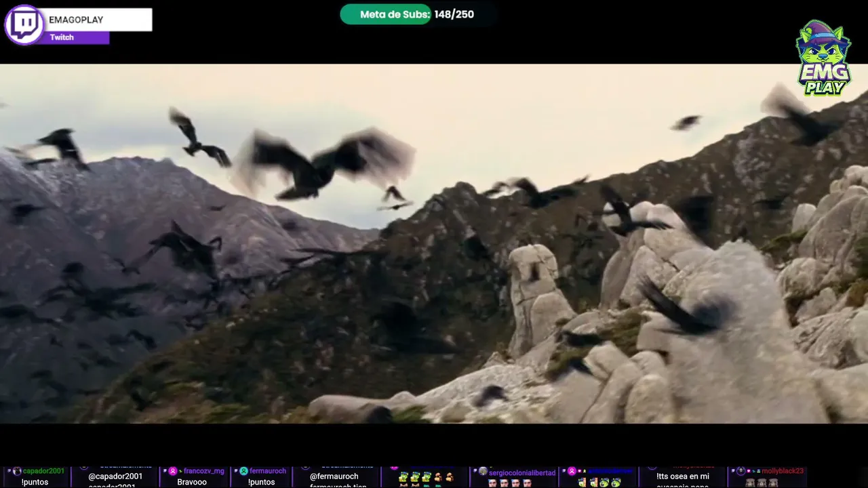The height and width of the screenshot is (488, 868).
Task: Click the emotes under mollyblack23
Action: (x=760, y=483)
